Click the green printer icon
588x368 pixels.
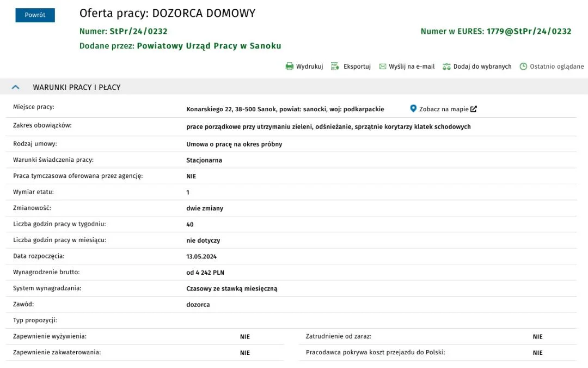(x=290, y=67)
